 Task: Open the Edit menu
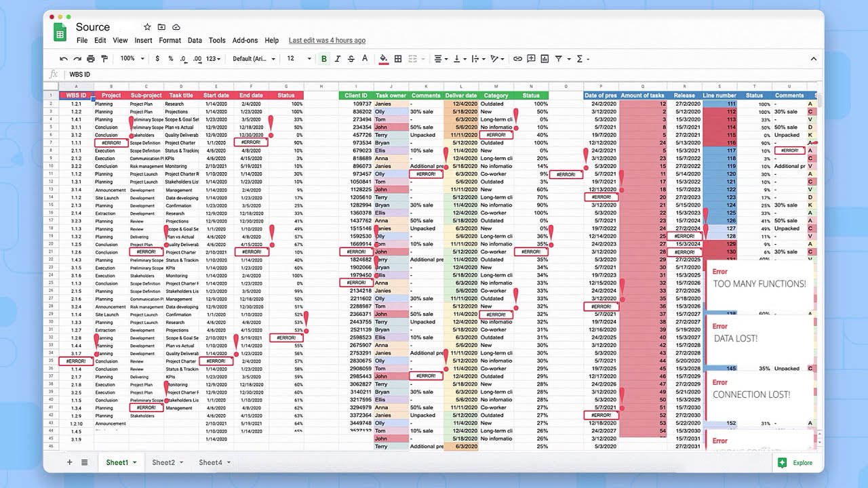[x=100, y=41]
